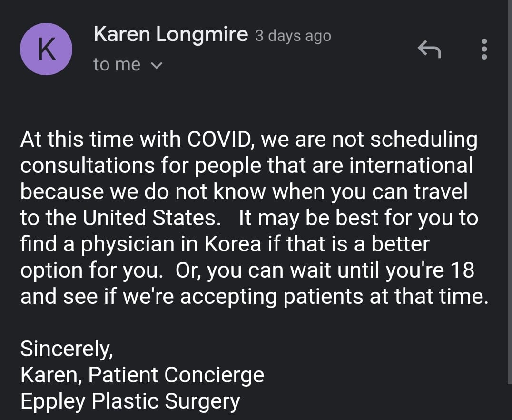Expand recipient details chevron beside "to me"

coord(157,65)
